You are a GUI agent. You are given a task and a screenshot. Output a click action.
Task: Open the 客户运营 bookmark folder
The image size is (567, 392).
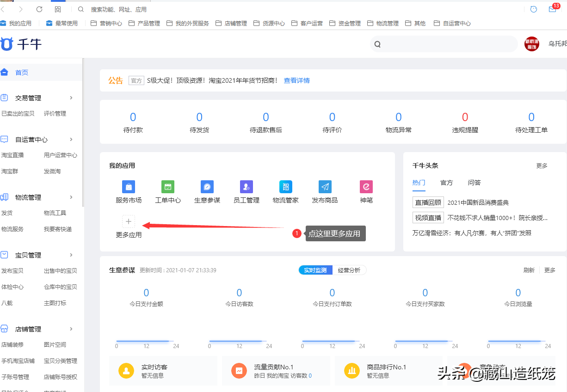point(307,23)
